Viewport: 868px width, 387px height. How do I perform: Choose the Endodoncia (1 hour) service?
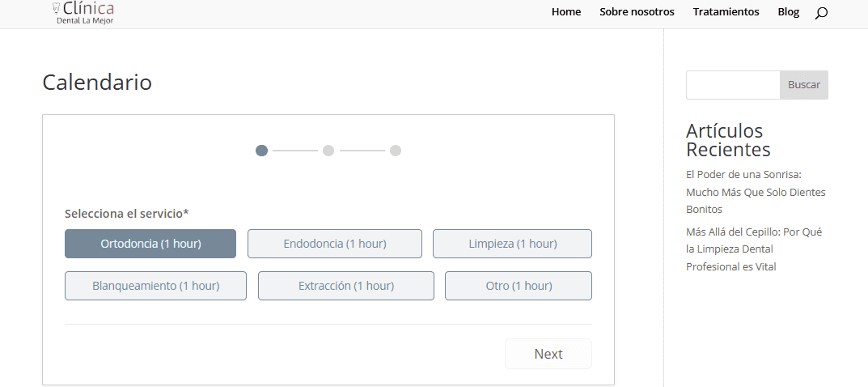pyautogui.click(x=335, y=244)
